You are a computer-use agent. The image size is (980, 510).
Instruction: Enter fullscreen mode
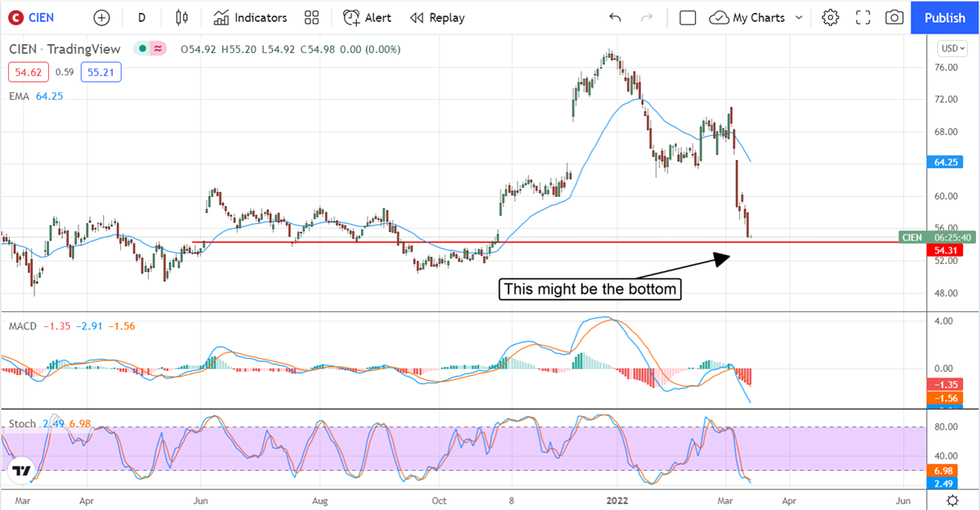tap(863, 17)
